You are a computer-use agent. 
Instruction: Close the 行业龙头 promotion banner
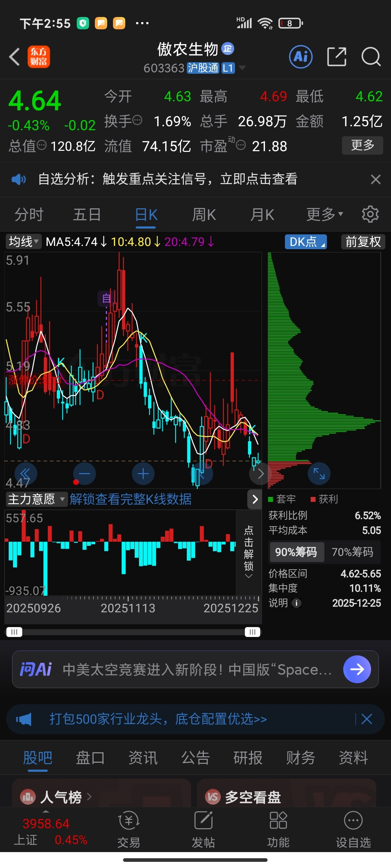tap(366, 719)
